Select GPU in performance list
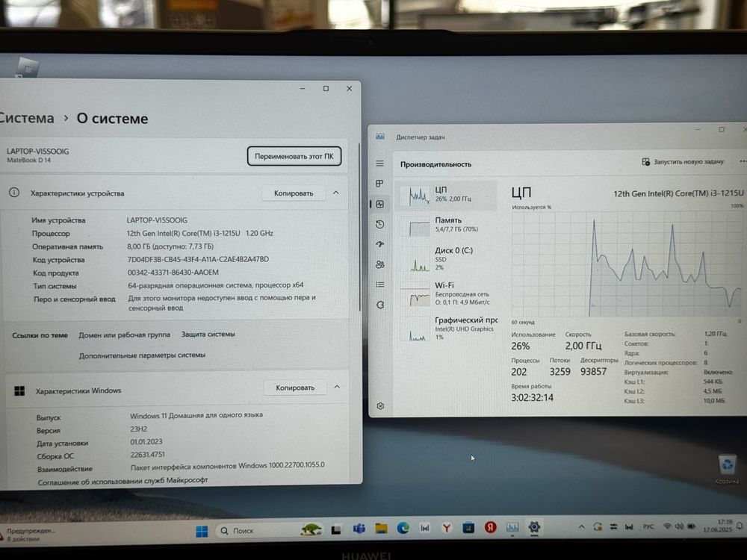 tap(446, 329)
